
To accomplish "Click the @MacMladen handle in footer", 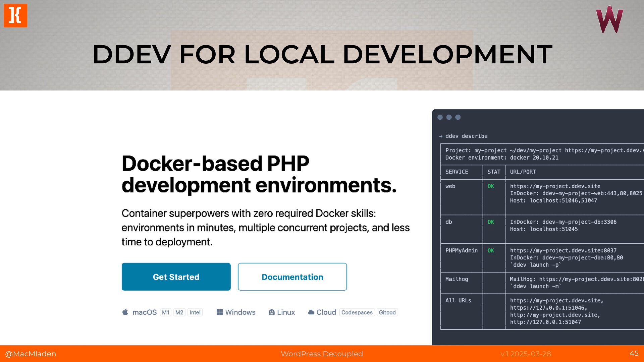I will [x=31, y=354].
